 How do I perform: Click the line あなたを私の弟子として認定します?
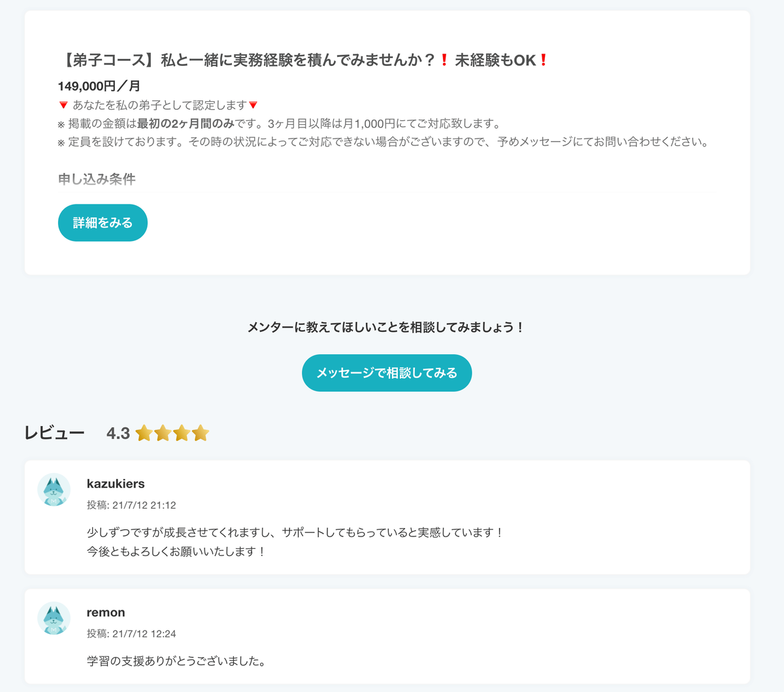[159, 105]
